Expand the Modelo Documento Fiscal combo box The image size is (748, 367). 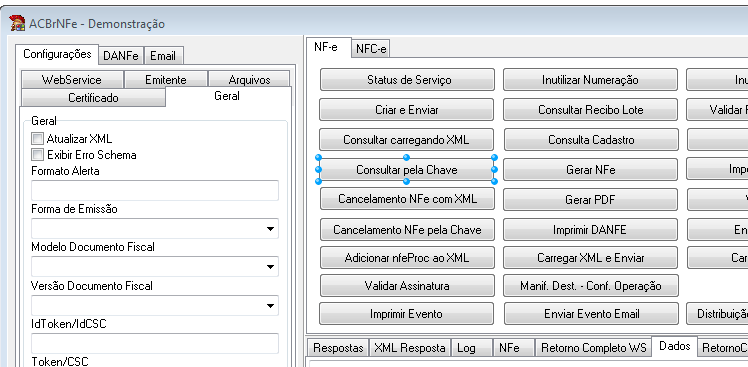(x=155, y=267)
